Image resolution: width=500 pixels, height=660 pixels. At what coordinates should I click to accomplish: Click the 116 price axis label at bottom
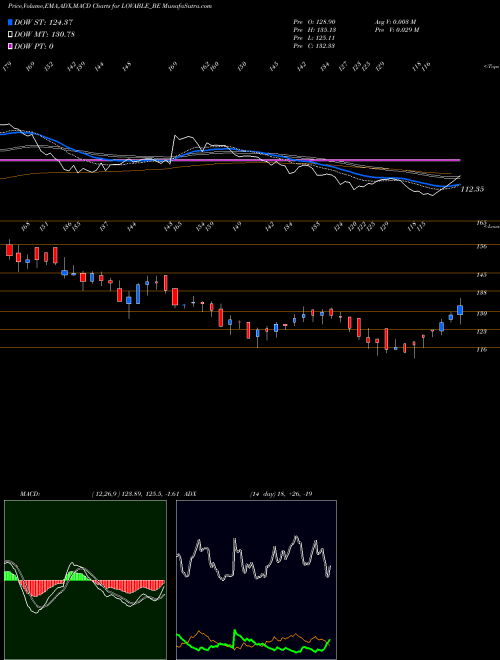[x=481, y=350]
